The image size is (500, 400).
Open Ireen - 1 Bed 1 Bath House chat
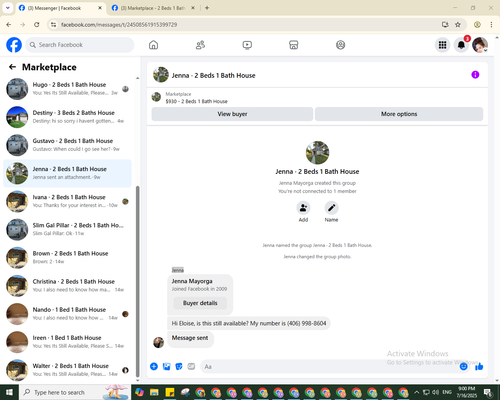click(x=68, y=342)
